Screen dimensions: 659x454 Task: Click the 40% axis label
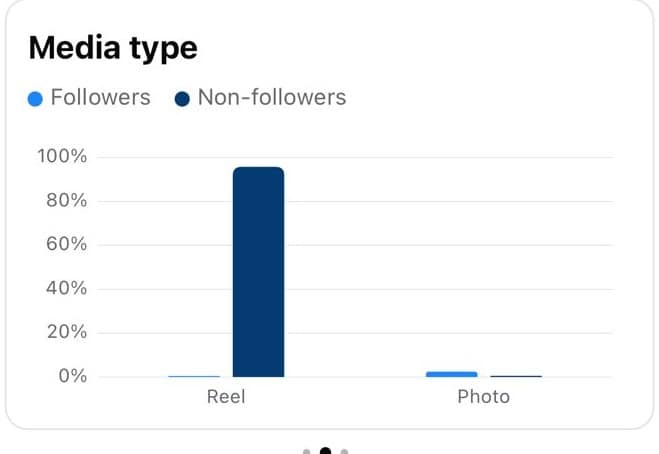click(x=66, y=289)
